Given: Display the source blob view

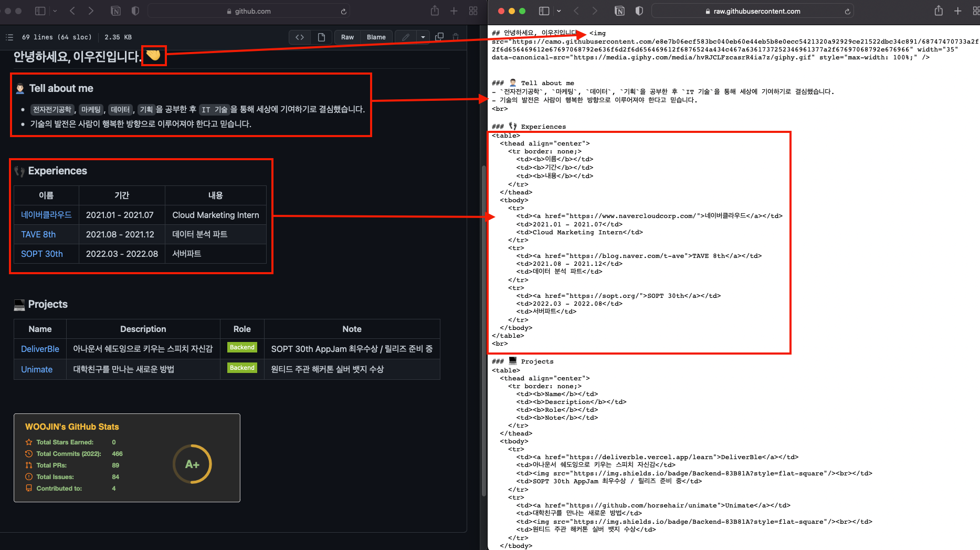Looking at the screenshot, I should point(300,37).
